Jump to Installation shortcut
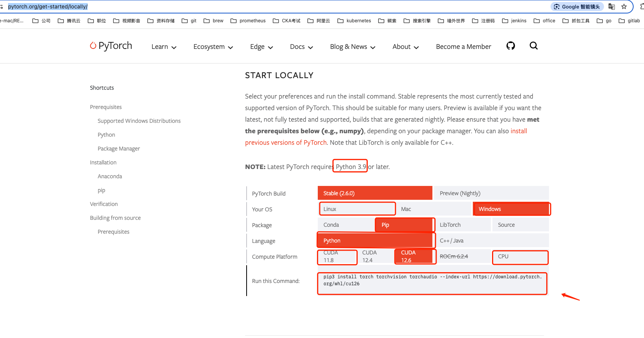Viewport: 644px width, 338px height. pos(103,162)
